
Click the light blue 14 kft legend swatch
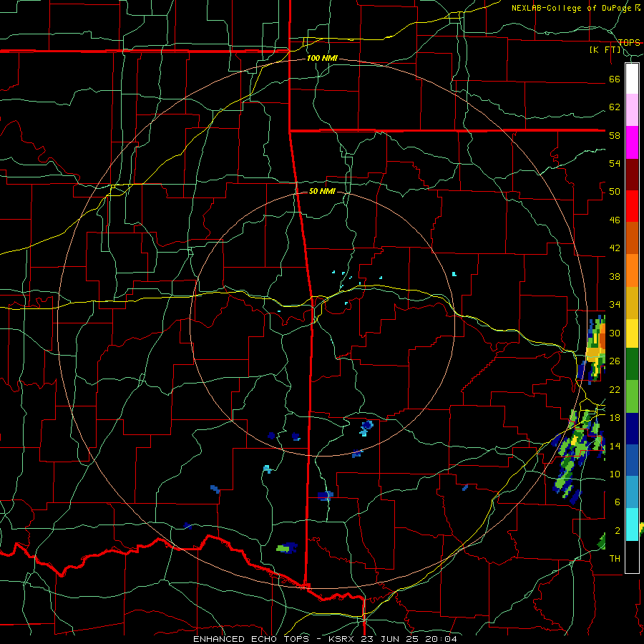click(632, 492)
